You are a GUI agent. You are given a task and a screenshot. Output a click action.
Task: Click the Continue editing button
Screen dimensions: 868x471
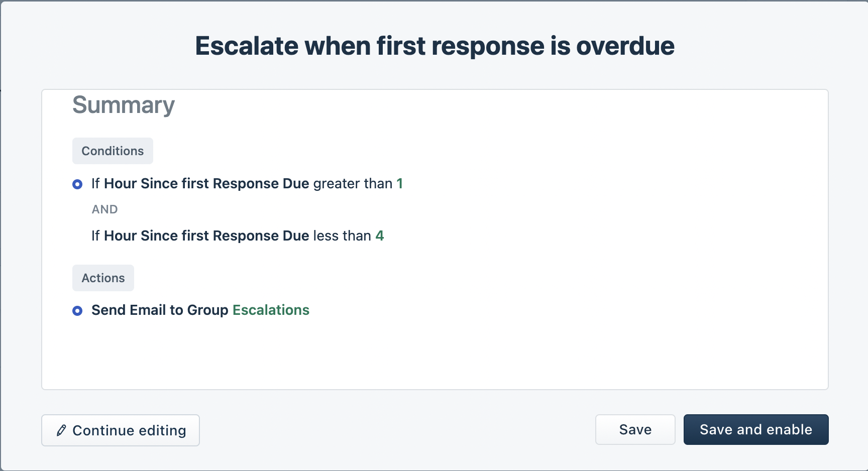point(120,430)
